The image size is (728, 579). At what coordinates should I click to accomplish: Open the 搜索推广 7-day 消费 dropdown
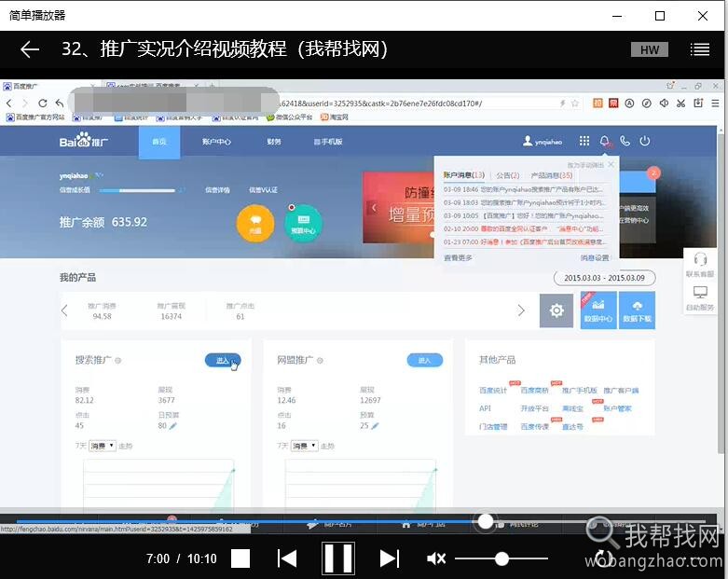coord(103,446)
